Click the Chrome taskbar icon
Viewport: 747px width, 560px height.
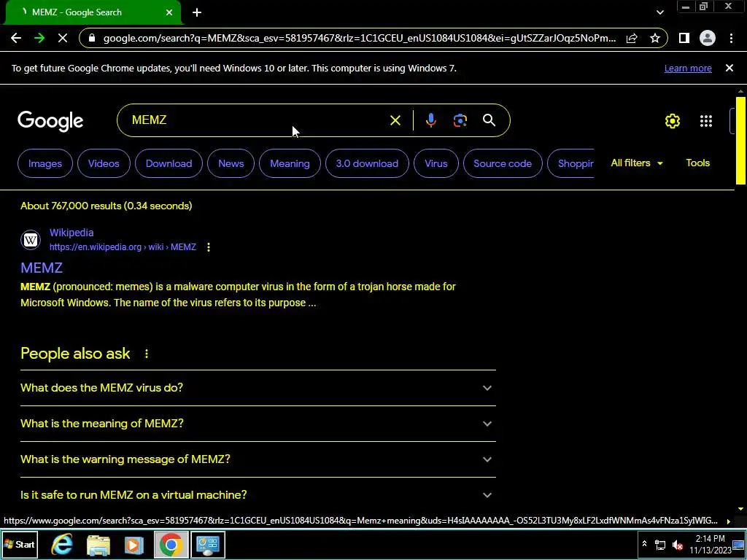click(171, 544)
